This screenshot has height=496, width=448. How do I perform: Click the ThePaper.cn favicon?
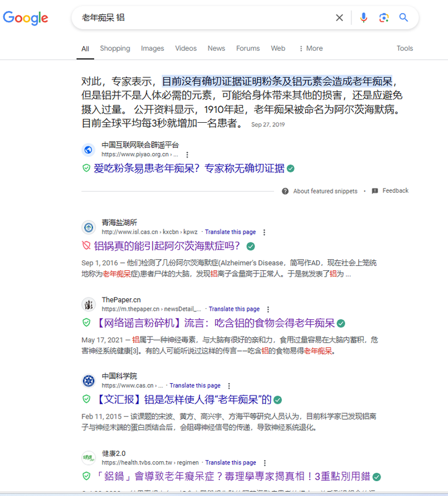click(89, 304)
